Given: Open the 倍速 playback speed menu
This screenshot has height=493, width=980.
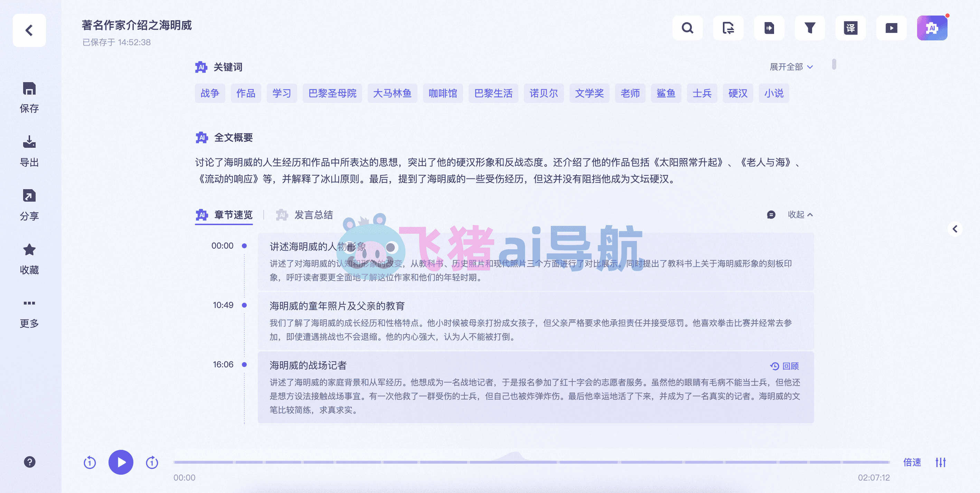Looking at the screenshot, I should [912, 462].
